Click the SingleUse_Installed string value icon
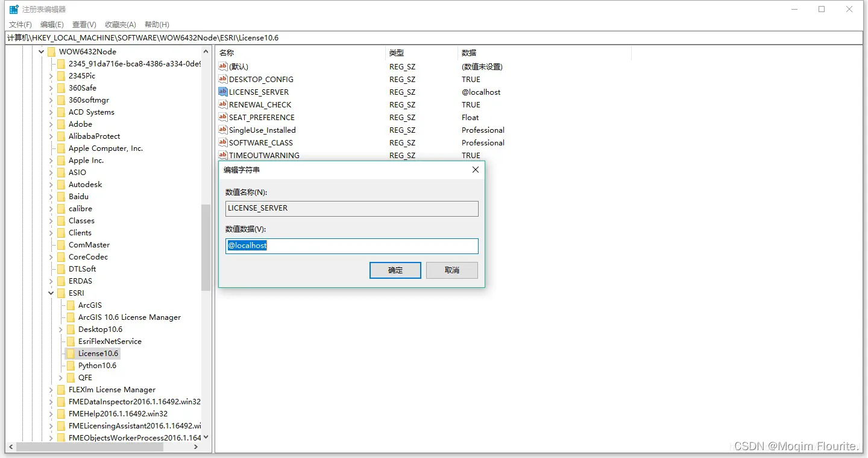The height and width of the screenshot is (458, 868). (223, 130)
